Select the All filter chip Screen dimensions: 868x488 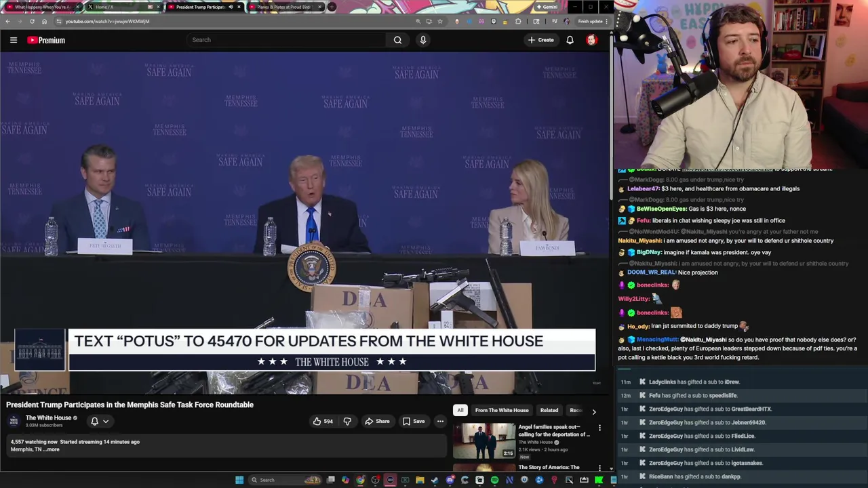460,410
